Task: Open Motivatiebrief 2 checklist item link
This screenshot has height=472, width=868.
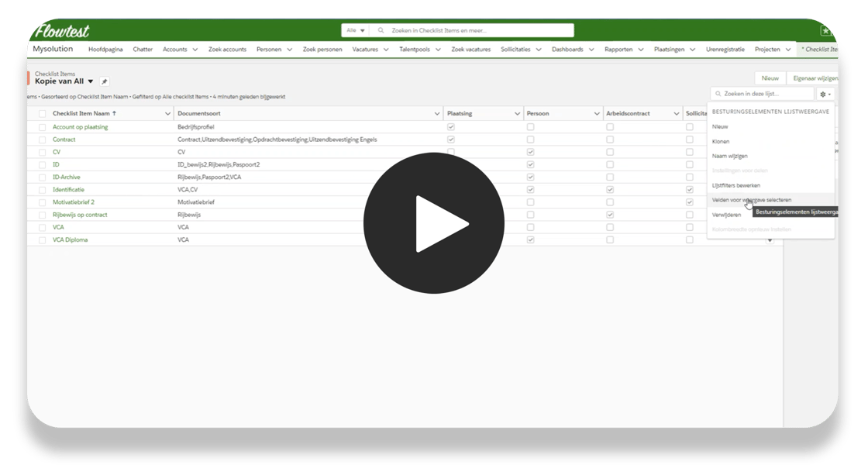Action: tap(74, 202)
